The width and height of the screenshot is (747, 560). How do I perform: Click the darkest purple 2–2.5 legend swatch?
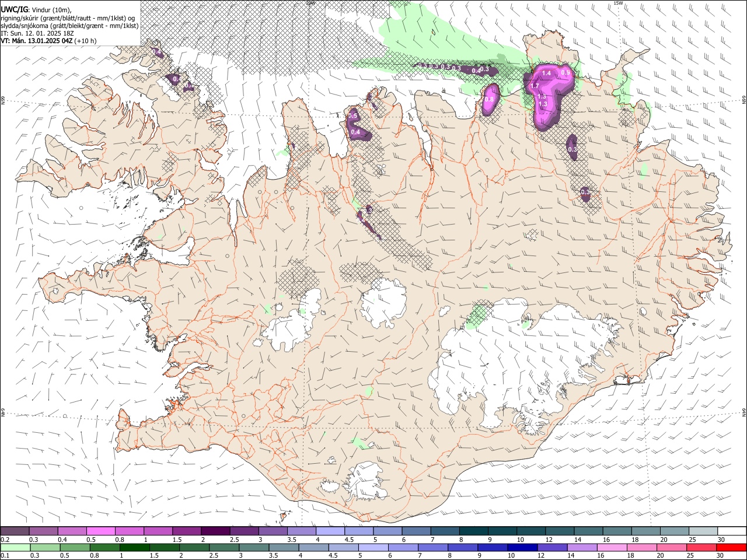coord(215,531)
